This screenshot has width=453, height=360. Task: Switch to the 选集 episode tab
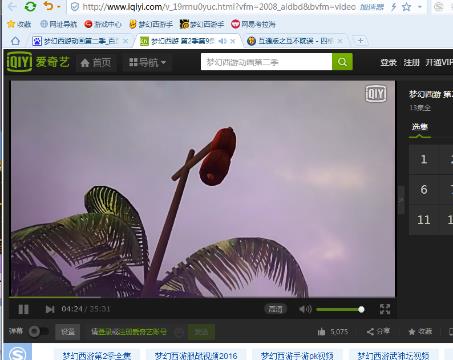tap(420, 127)
